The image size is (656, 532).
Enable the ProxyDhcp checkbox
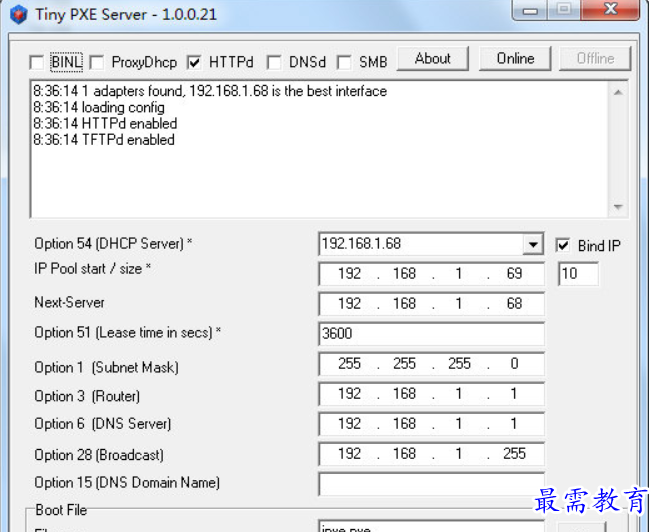[x=97, y=63]
